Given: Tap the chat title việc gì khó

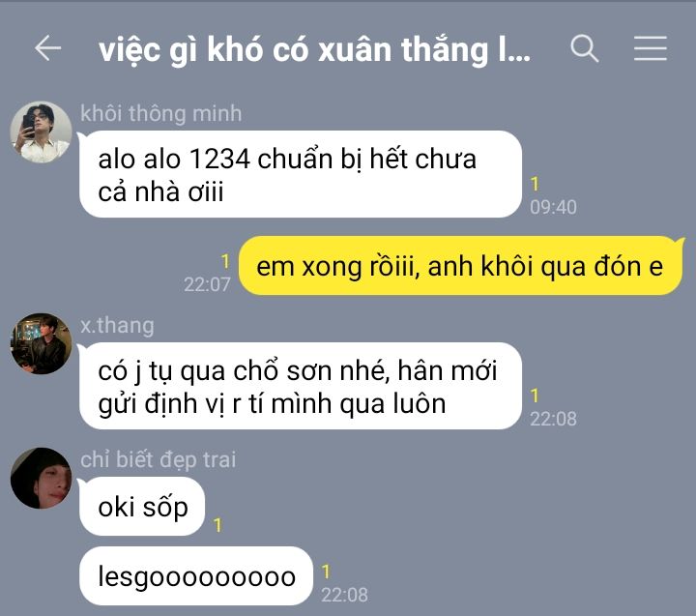Looking at the screenshot, I should pos(314,49).
